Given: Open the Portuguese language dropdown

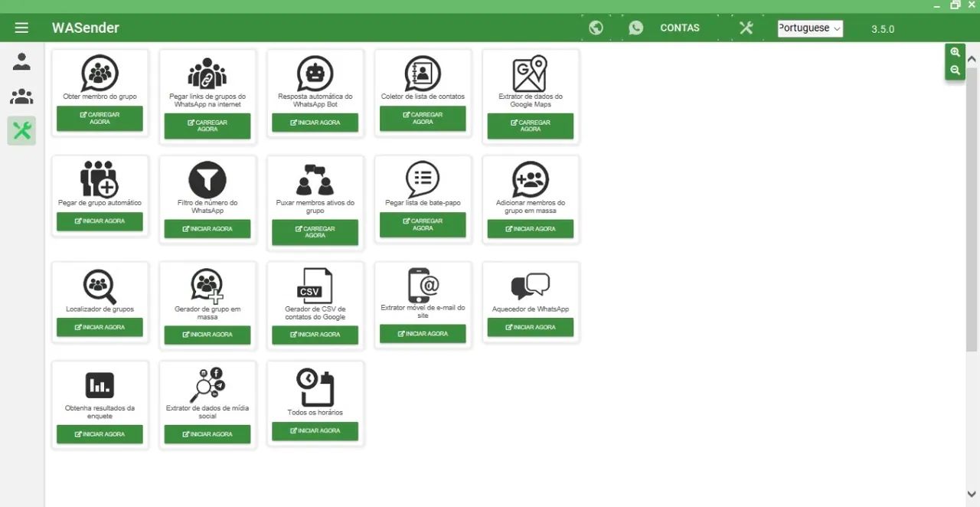Looking at the screenshot, I should click(810, 28).
